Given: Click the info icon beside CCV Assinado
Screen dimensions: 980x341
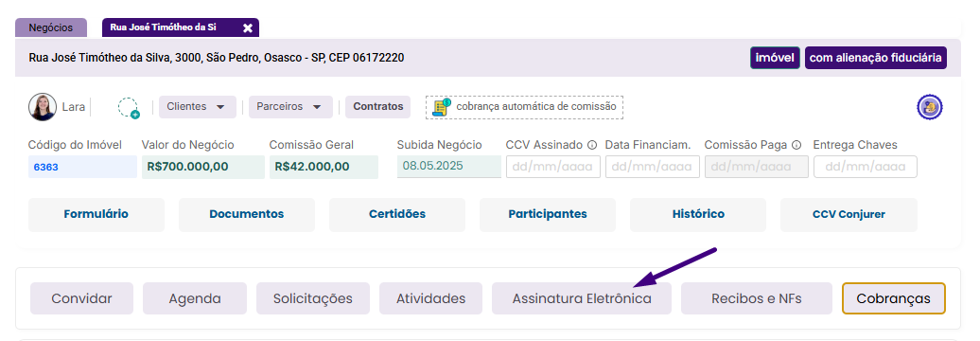Looking at the screenshot, I should click(592, 145).
